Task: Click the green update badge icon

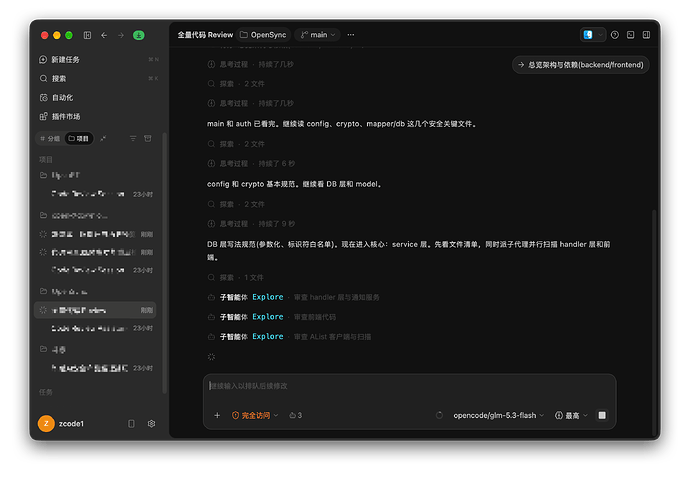Action: point(139,35)
